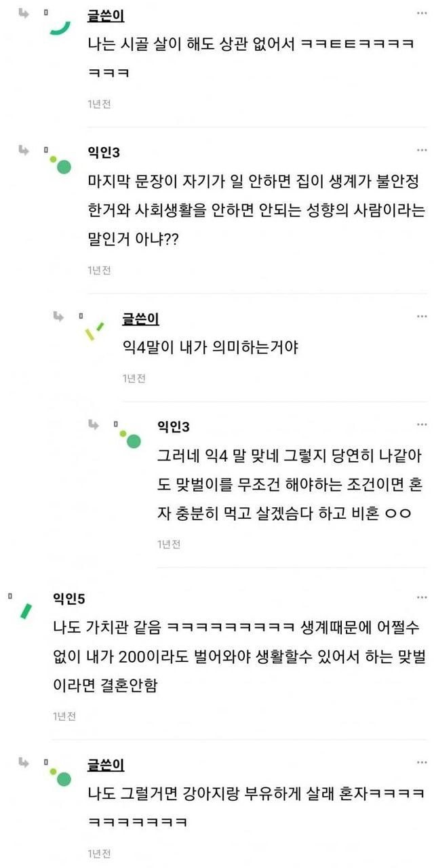Open the three-dot menu on the "나는 시골" comment
The image size is (434, 868).
point(422,14)
